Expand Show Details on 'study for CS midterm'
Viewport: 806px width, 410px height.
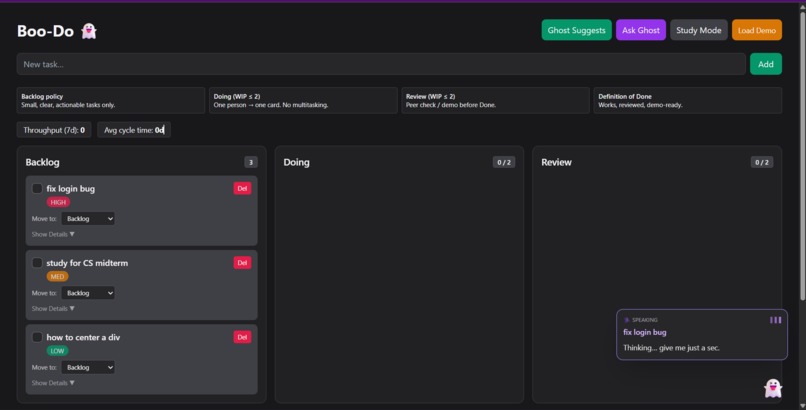[53, 309]
